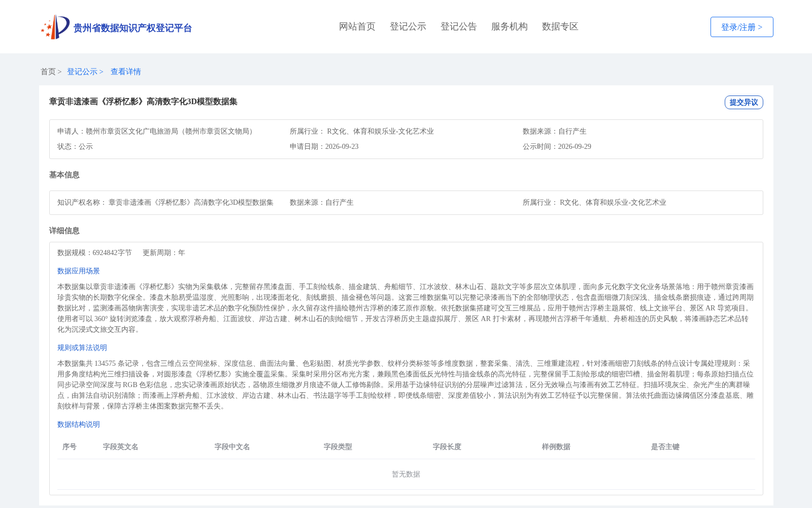Click the 查看详情 breadcrumb link
The image size is (812, 508).
pos(126,72)
